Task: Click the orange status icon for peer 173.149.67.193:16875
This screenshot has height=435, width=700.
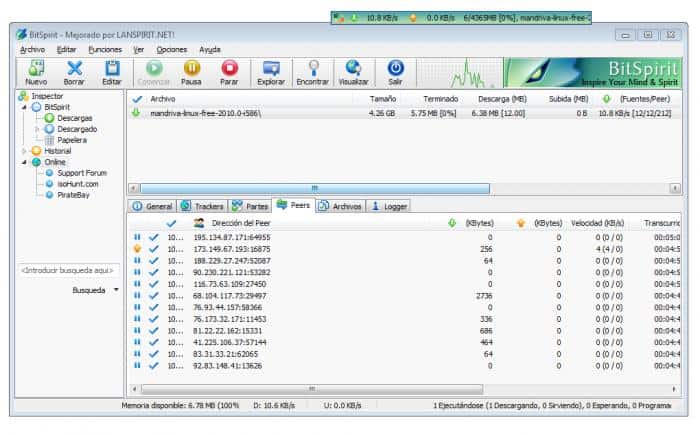Action: pyautogui.click(x=138, y=249)
